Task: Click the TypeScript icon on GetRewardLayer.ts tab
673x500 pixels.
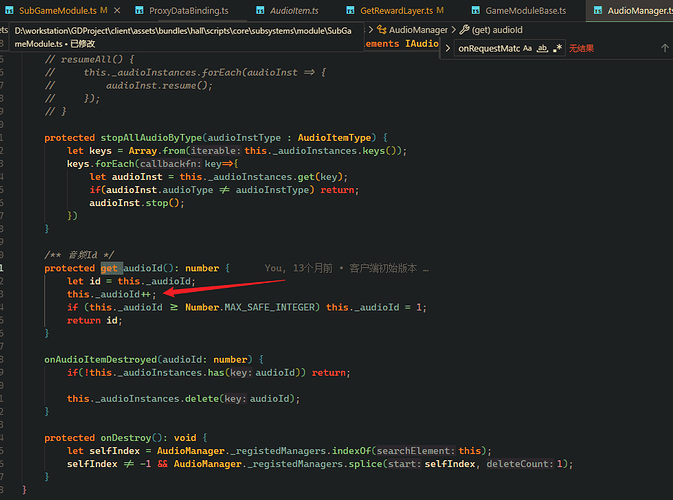Action: [x=351, y=10]
